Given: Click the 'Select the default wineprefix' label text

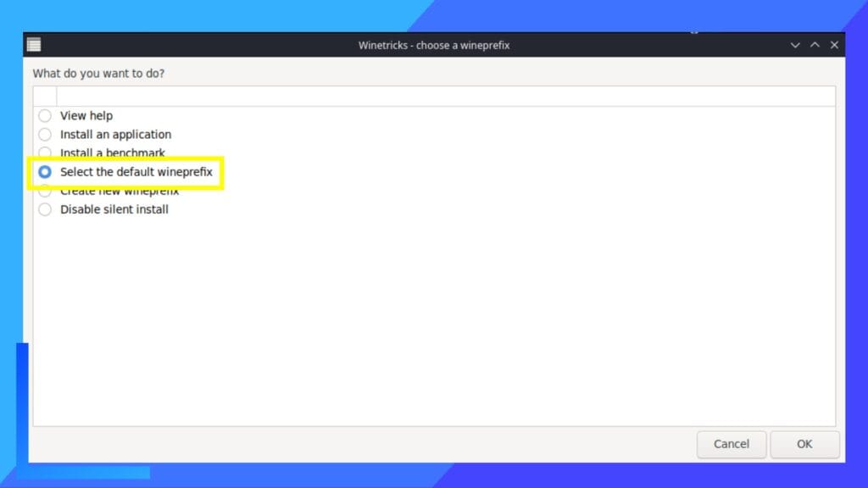Looking at the screenshot, I should click(x=136, y=172).
